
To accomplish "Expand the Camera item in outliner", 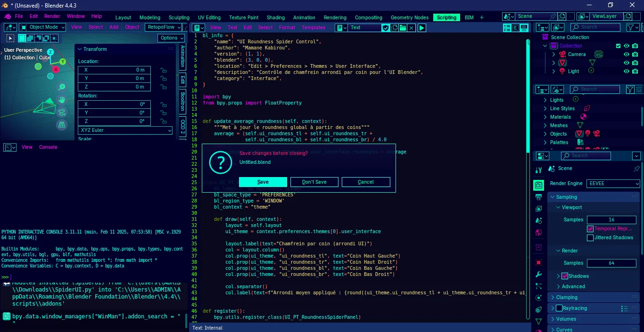I will [x=554, y=55].
